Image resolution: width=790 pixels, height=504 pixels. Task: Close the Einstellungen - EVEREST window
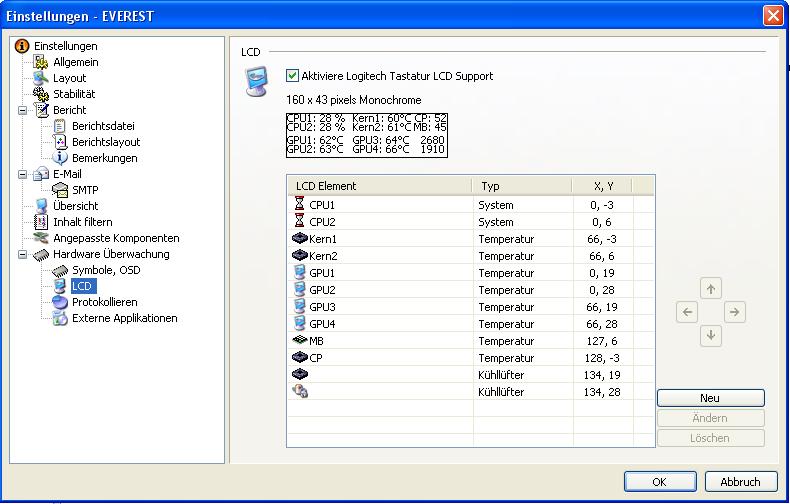[x=773, y=16]
